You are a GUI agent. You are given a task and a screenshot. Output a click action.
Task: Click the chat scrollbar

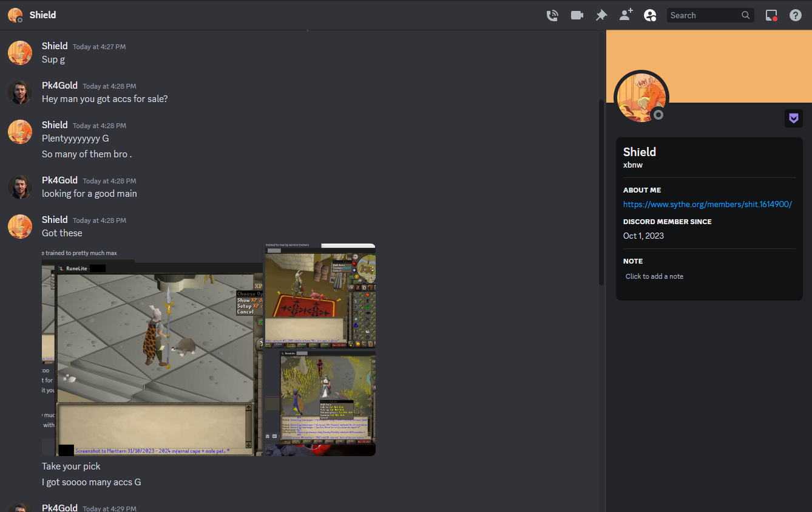coord(601,192)
